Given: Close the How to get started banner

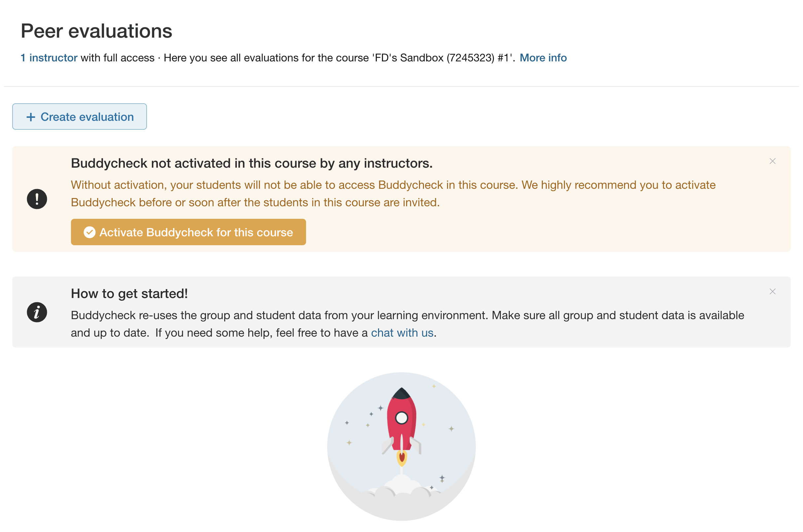Looking at the screenshot, I should click(x=772, y=291).
